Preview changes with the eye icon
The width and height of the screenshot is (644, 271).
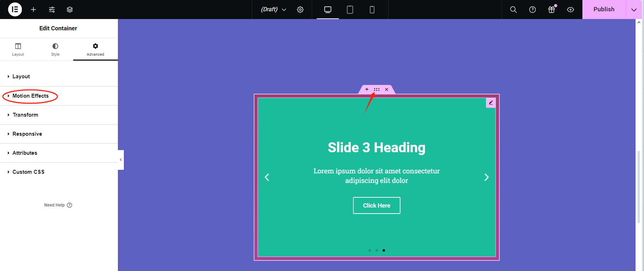(x=570, y=10)
